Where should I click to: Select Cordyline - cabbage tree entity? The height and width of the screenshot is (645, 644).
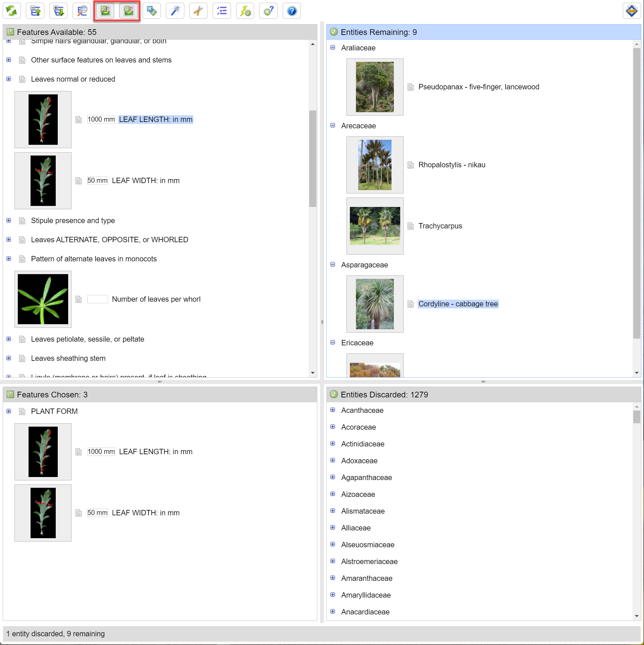[x=458, y=304]
